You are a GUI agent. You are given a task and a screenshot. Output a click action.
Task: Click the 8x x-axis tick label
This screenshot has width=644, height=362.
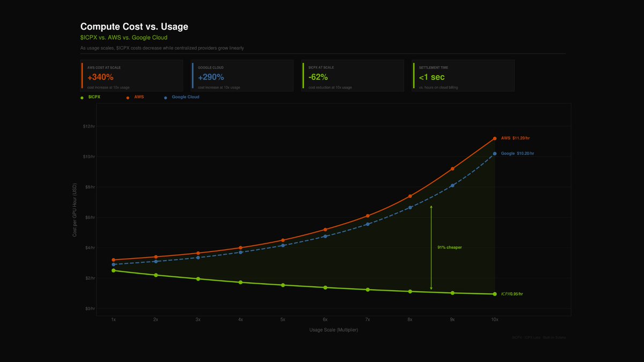click(410, 320)
